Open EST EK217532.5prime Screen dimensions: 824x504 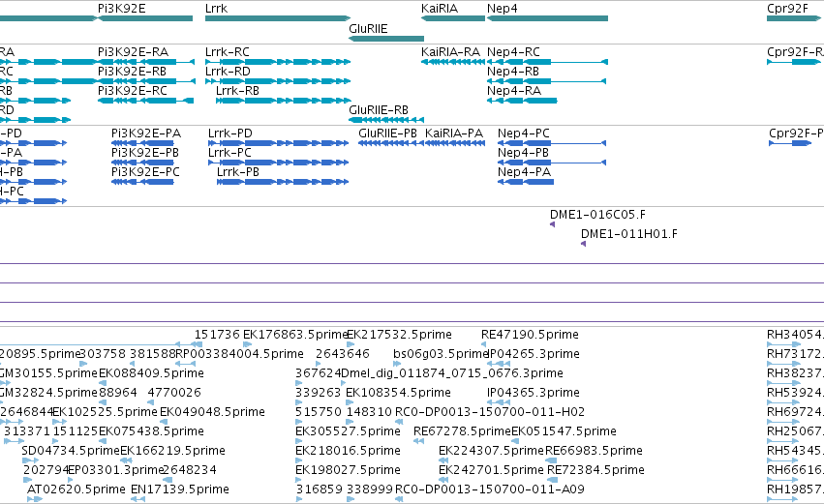click(399, 335)
